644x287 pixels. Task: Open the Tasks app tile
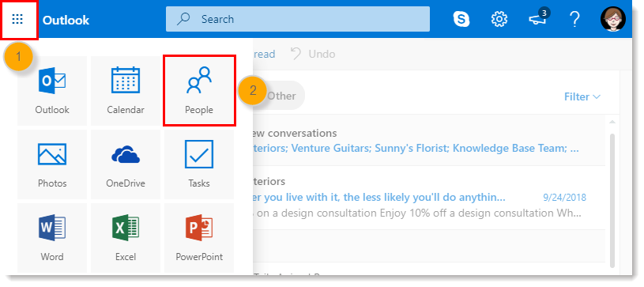(x=199, y=164)
